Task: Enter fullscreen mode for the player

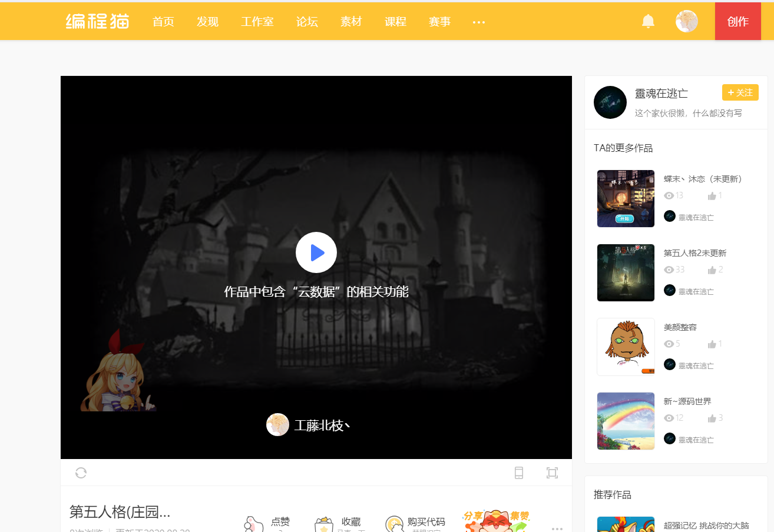Action: tap(552, 473)
